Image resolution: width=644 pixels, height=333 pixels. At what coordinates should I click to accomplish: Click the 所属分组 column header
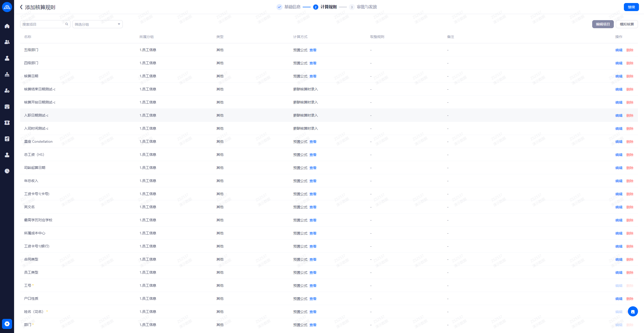tap(146, 37)
